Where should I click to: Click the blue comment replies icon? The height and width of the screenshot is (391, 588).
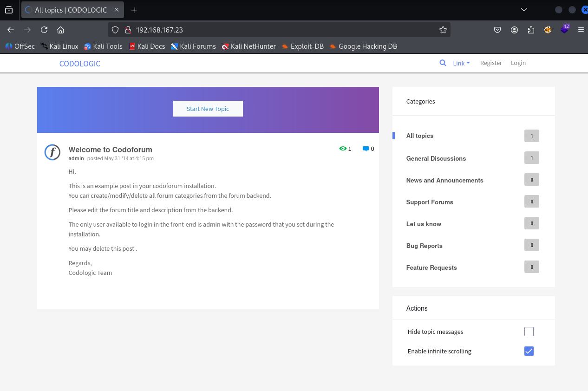coord(366,149)
